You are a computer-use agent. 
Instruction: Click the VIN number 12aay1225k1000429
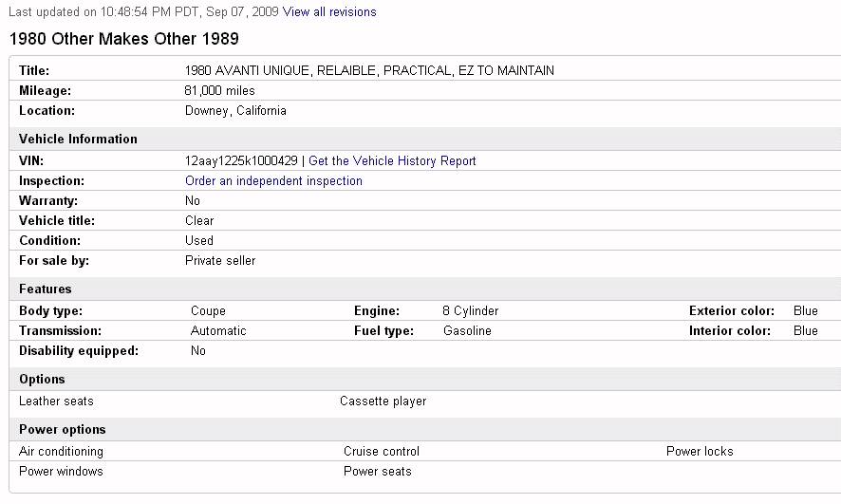[x=241, y=161]
